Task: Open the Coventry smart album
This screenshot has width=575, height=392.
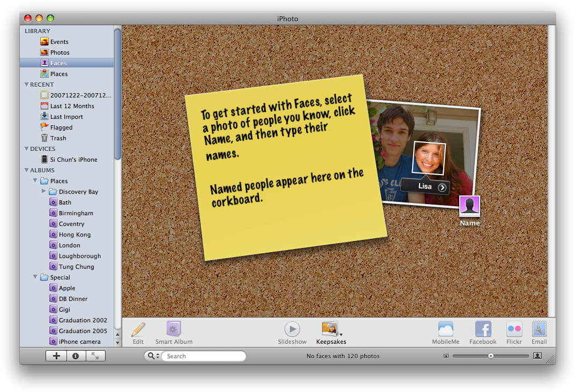Action: click(67, 224)
